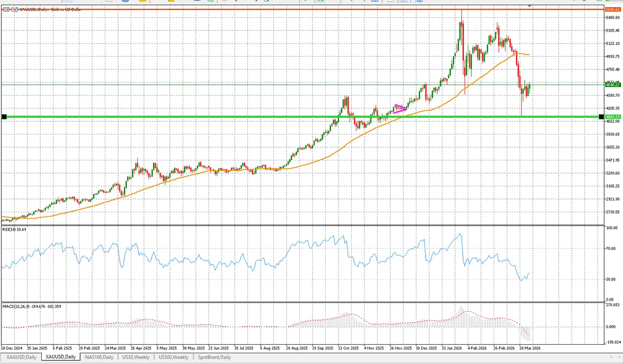Screen dimensions: 623x364
Task: Click the 13 Oct 2025 date label
Action: click(349, 349)
